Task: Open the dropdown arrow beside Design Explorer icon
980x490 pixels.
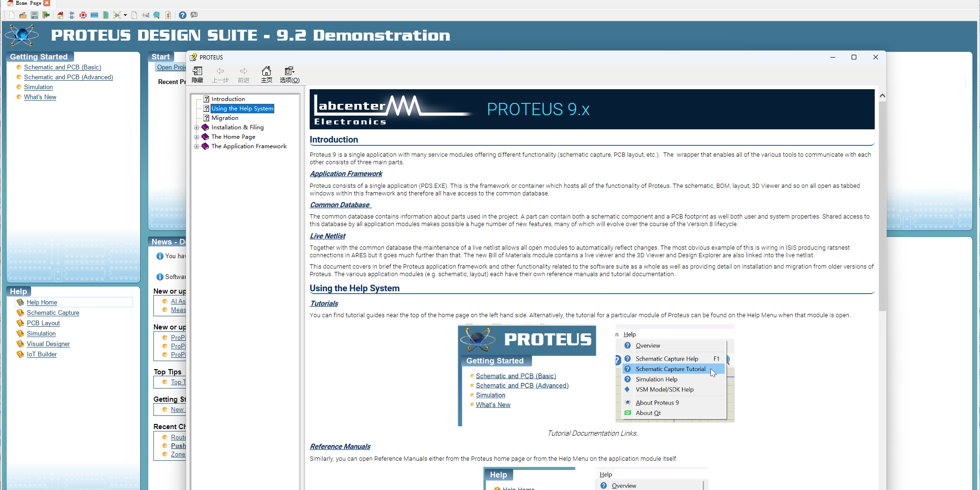Action: [125, 15]
